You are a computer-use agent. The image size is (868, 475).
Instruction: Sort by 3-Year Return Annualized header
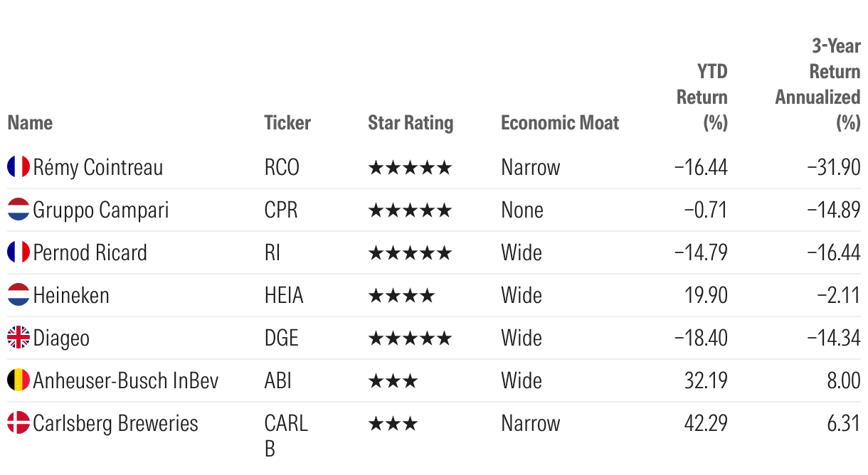click(818, 84)
